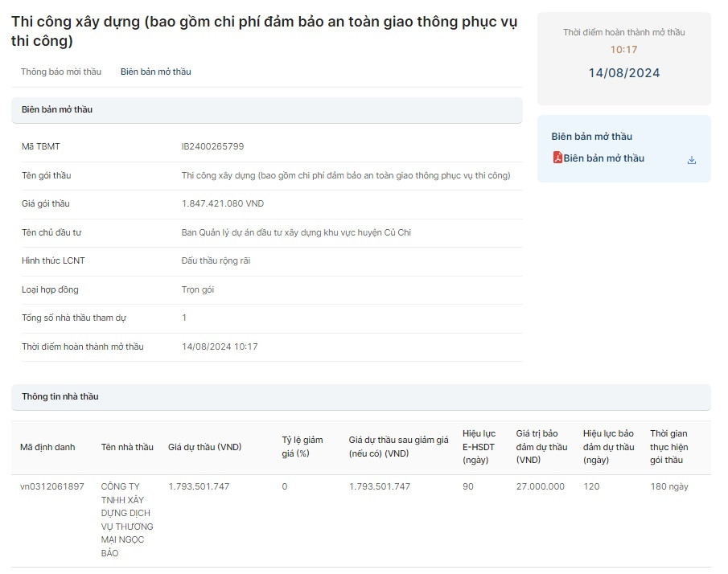Click the Tỷ lệ giảm giá (%) column header
The height and width of the screenshot is (574, 728).
[302, 447]
